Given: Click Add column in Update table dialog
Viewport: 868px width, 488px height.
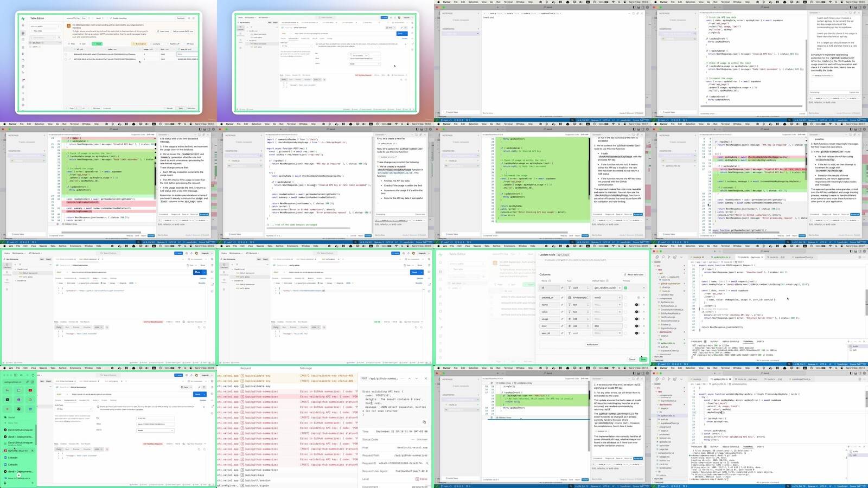Looking at the screenshot, I should pos(592,345).
